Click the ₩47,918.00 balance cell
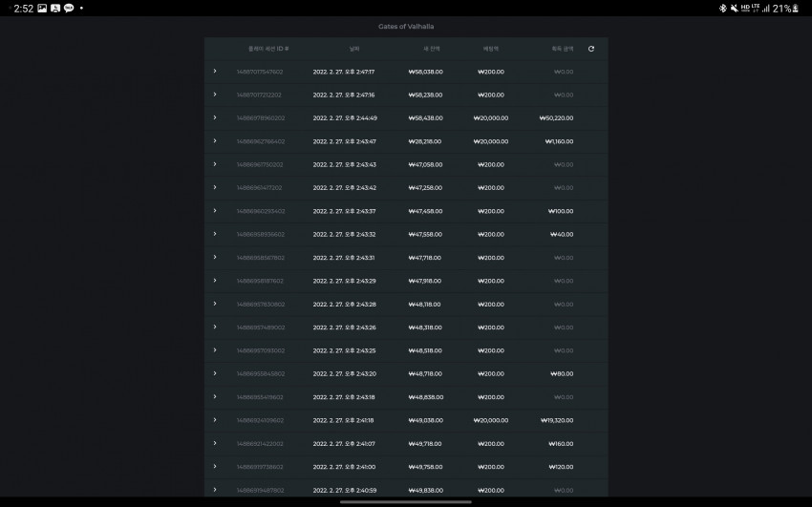The width and height of the screenshot is (812, 507). 425,281
